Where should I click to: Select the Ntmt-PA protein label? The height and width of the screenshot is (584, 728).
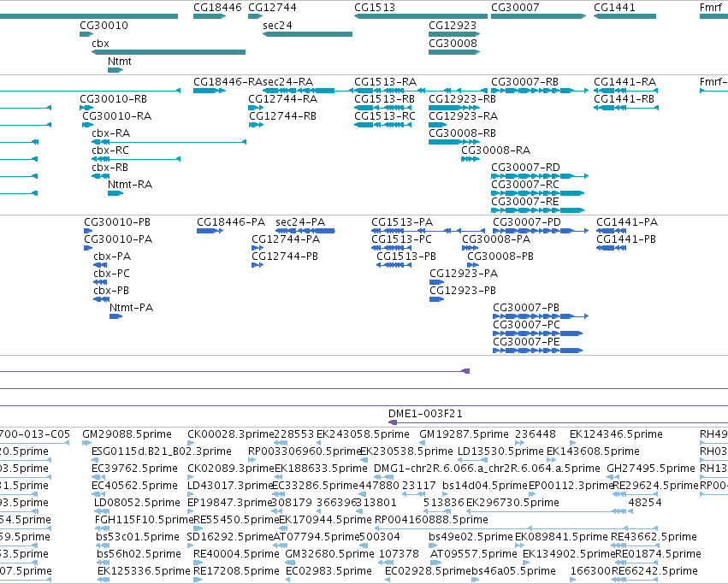point(132,308)
